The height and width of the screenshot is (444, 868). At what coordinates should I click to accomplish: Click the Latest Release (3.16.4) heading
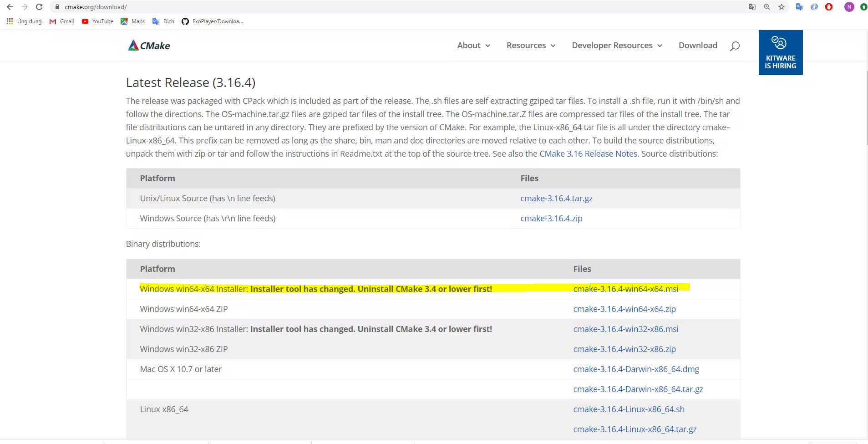pyautogui.click(x=190, y=82)
